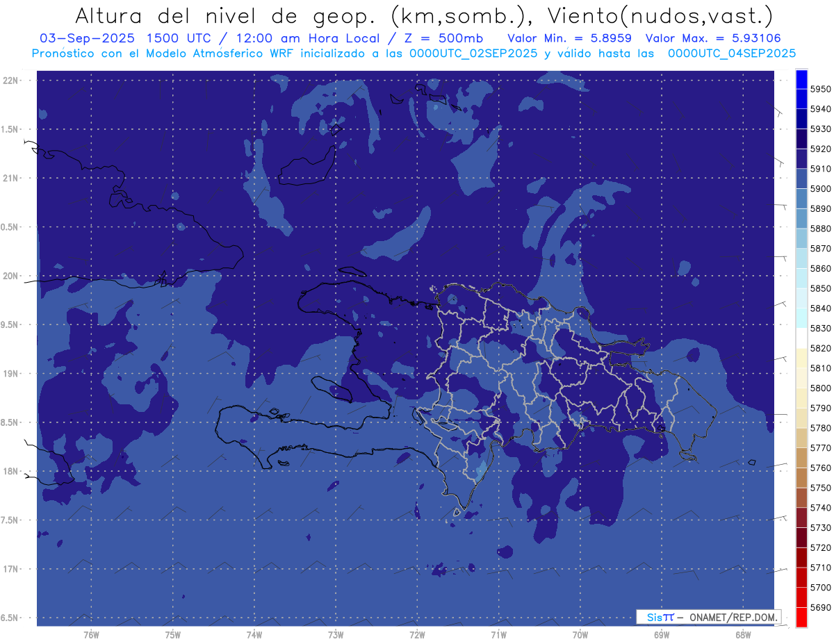Screen dimensions: 834x644
Task: Select the bright blue swatch above 5950
Action: [x=801, y=79]
